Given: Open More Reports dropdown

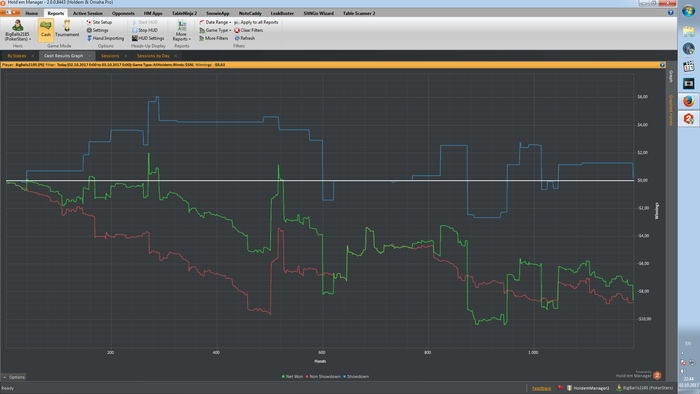Looking at the screenshot, I should click(181, 30).
